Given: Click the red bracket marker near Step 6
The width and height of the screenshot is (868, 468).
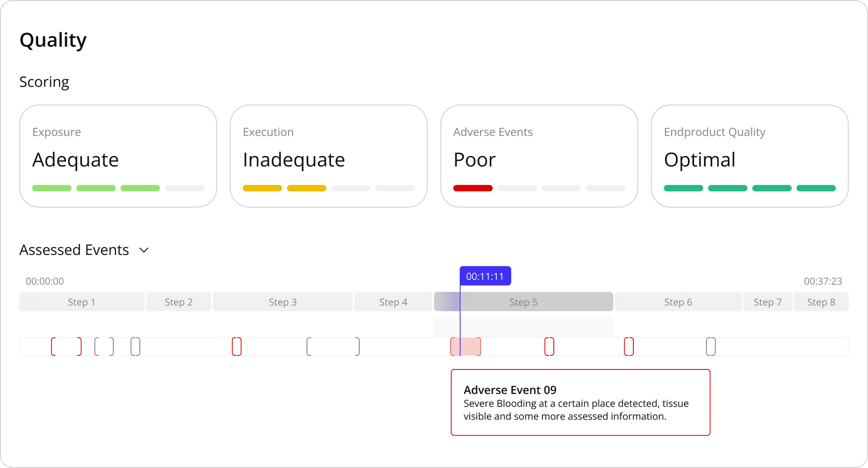Looking at the screenshot, I should coord(628,346).
